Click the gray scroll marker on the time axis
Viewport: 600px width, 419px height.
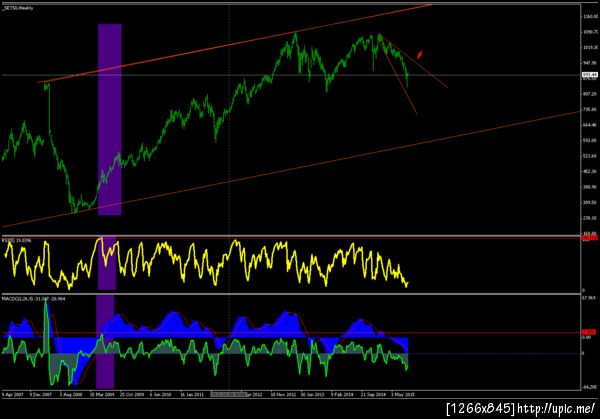[x=230, y=394]
